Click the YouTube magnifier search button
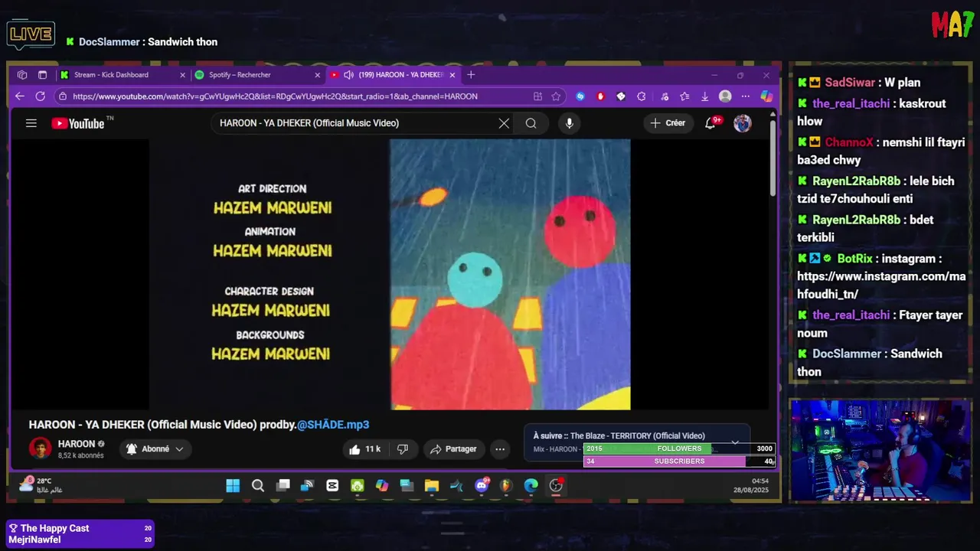The image size is (980, 551). point(531,123)
